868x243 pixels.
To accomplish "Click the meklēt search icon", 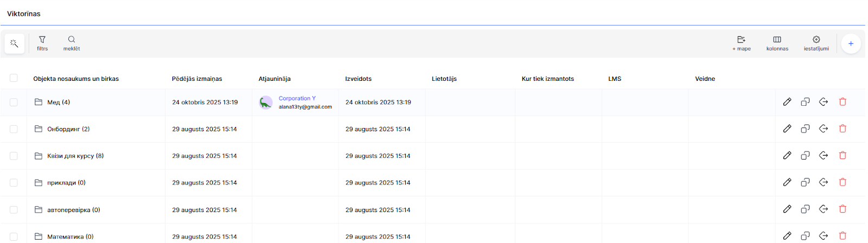I will tap(72, 43).
